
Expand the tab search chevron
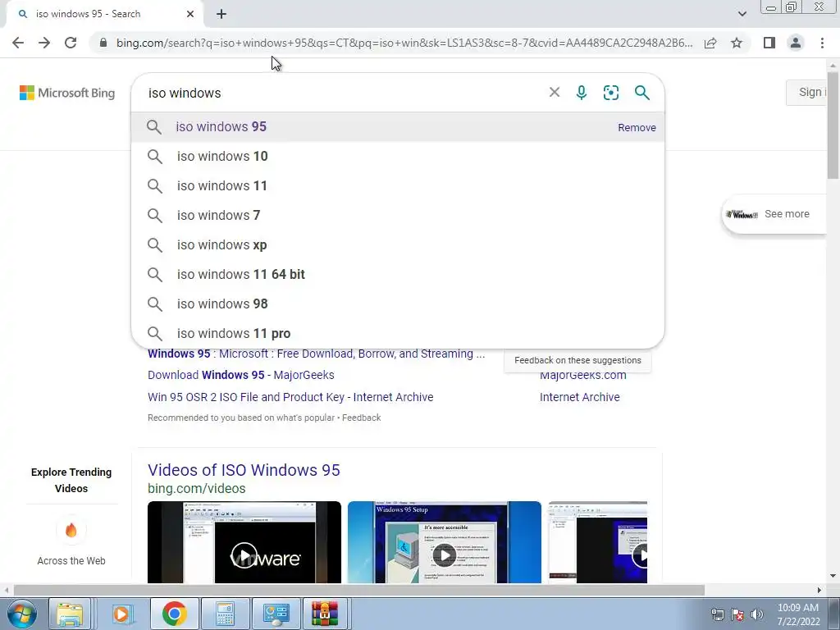point(742,14)
